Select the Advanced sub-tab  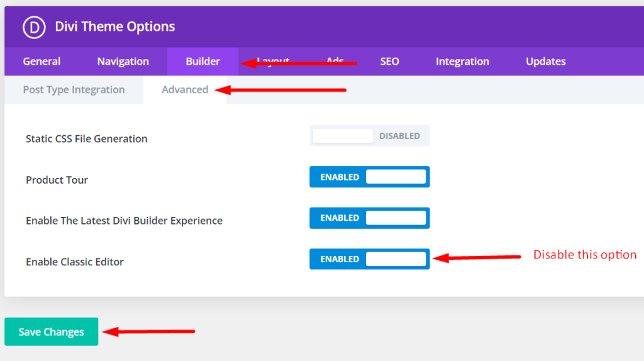pyautogui.click(x=185, y=89)
